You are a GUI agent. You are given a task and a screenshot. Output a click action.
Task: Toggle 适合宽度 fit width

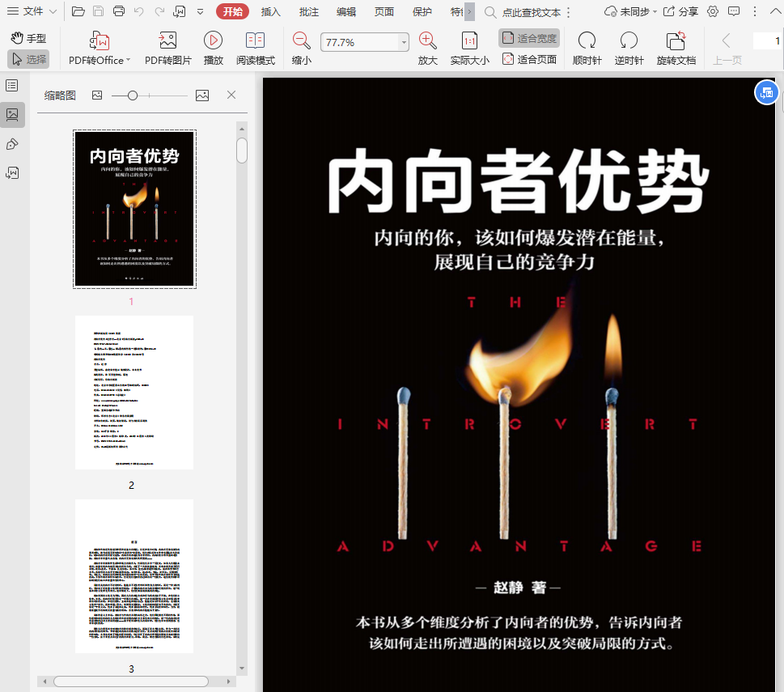tap(529, 38)
